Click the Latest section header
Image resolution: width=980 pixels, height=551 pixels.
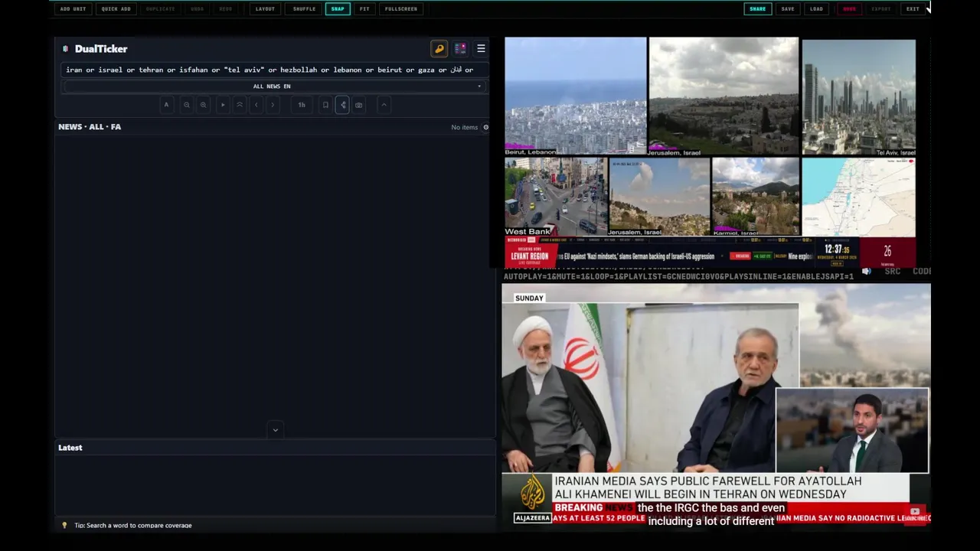[70, 448]
